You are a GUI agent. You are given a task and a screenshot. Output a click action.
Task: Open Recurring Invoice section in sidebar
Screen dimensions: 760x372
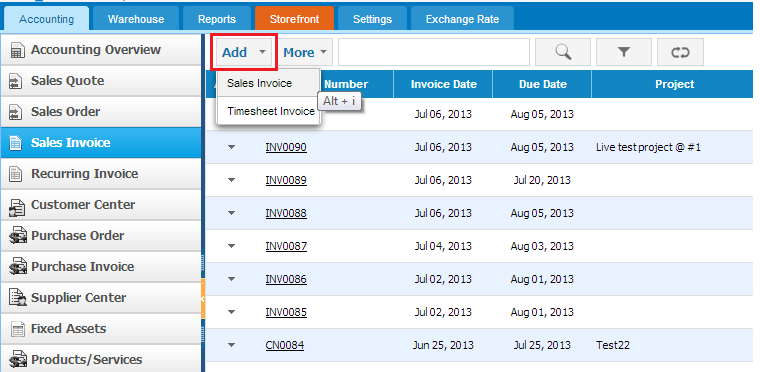point(101,174)
